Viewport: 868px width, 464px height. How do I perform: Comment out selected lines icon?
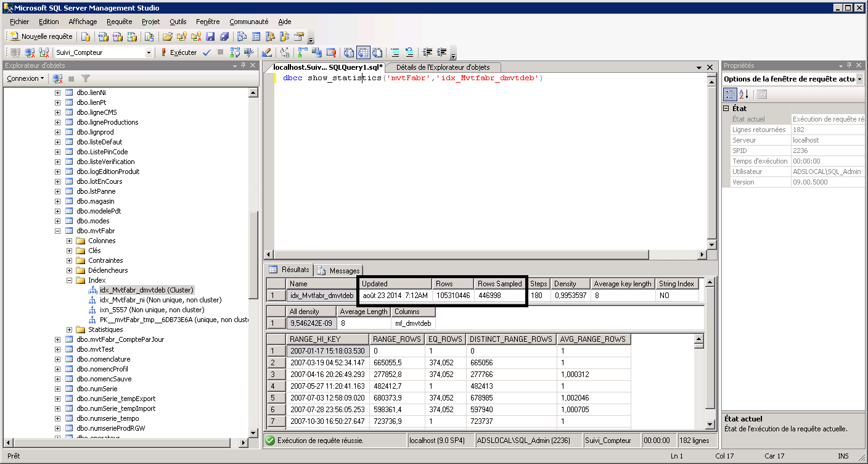(x=395, y=52)
